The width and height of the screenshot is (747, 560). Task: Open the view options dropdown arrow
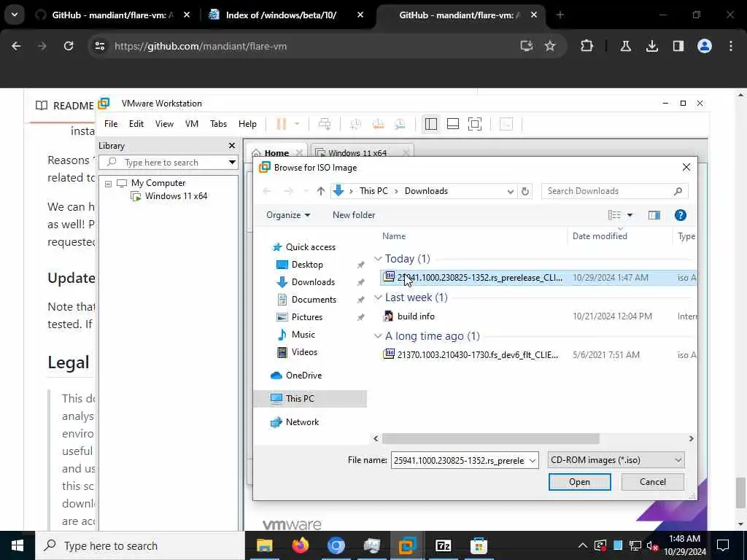(630, 215)
